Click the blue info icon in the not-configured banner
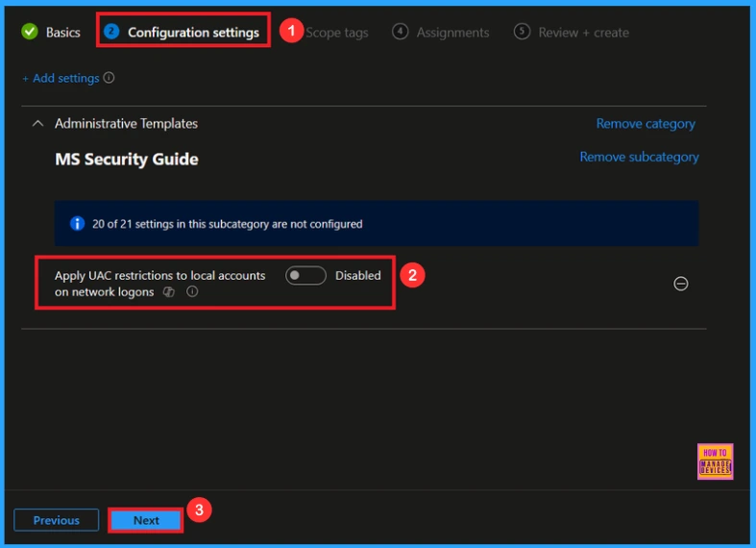This screenshot has height=548, width=756. (x=77, y=223)
